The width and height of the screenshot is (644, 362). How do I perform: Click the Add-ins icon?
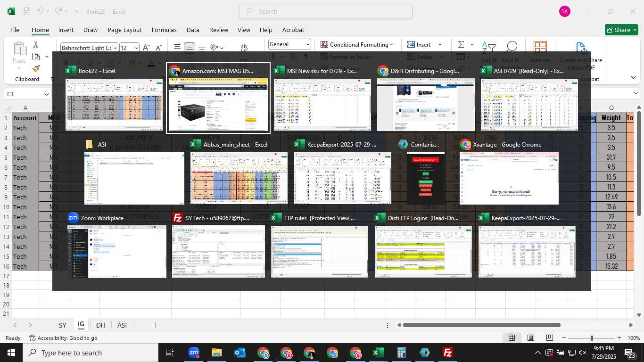point(540,48)
